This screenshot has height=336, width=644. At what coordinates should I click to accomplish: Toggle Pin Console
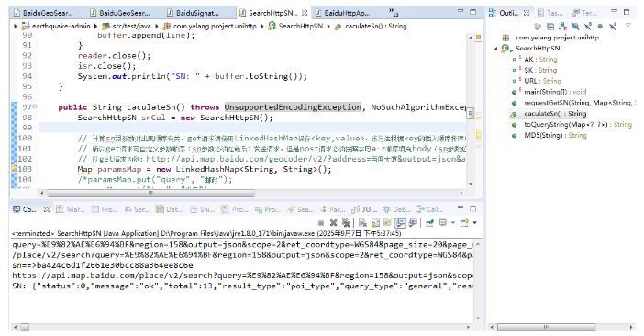pyautogui.click(x=429, y=223)
